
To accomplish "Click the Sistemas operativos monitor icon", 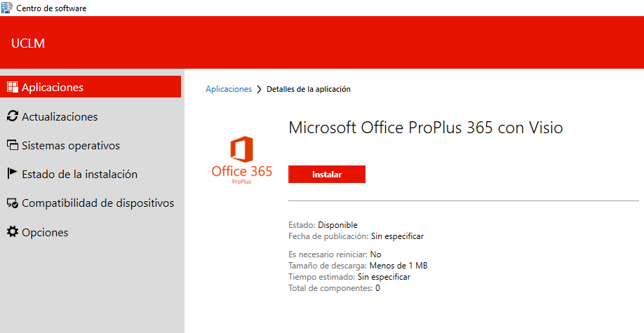I will 12,146.
